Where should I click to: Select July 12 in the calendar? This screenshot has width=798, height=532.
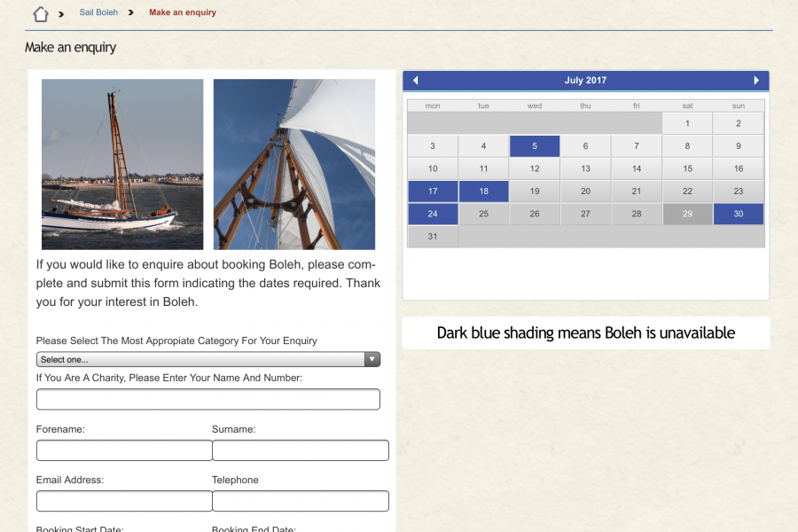[535, 168]
